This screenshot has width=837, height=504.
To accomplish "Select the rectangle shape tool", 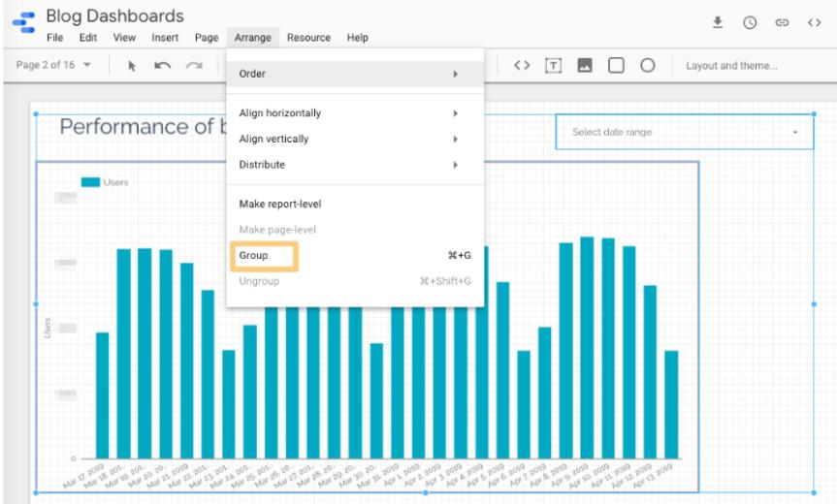I will click(x=616, y=66).
